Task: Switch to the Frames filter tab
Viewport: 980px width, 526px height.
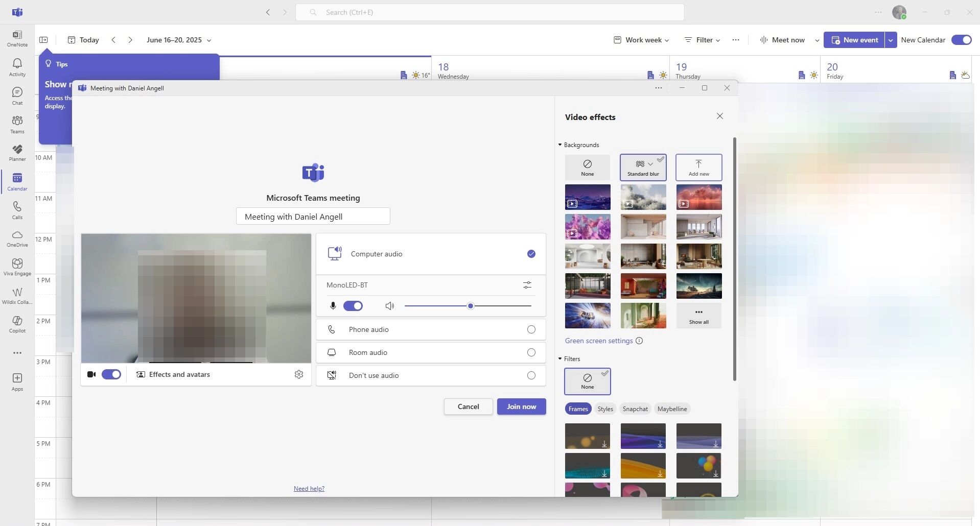Action: pos(578,409)
